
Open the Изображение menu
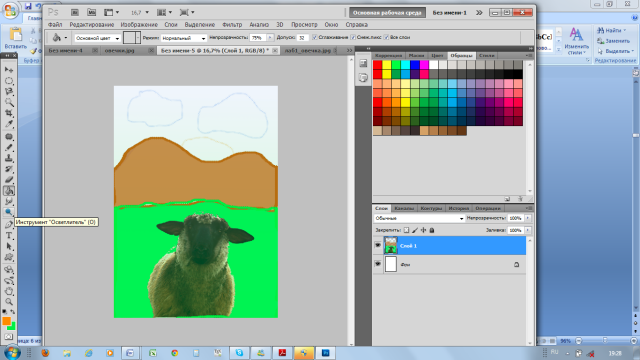tap(139, 25)
